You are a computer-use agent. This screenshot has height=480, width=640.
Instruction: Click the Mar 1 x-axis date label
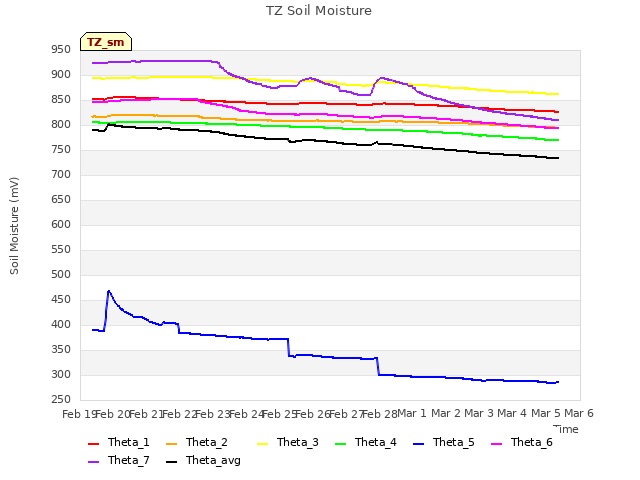click(x=412, y=413)
